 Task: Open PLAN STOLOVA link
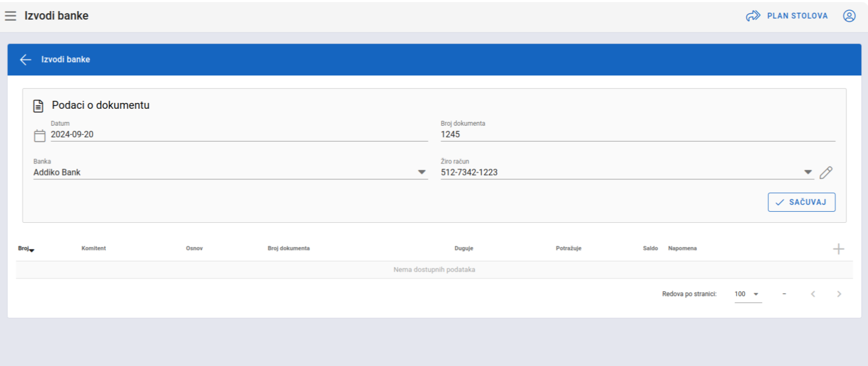(x=797, y=16)
